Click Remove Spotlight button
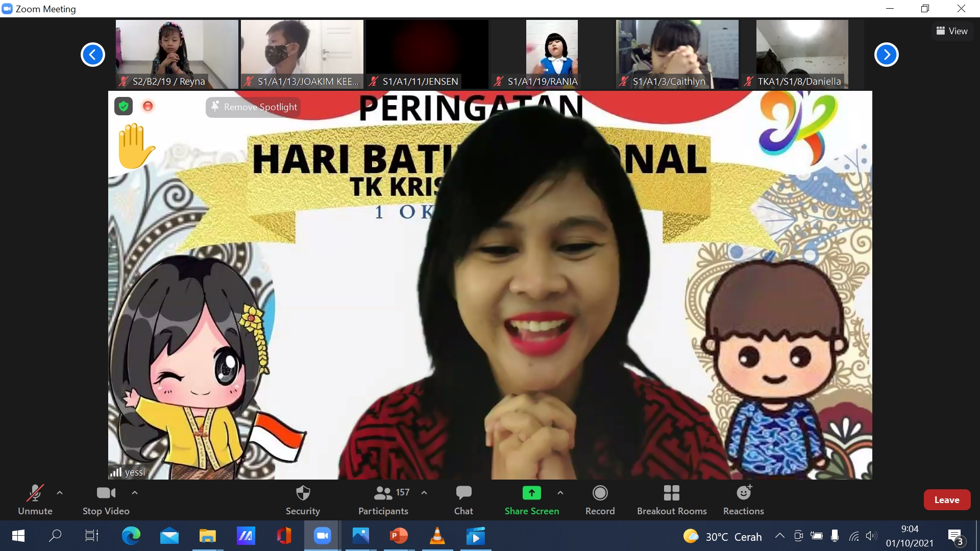 tap(253, 107)
